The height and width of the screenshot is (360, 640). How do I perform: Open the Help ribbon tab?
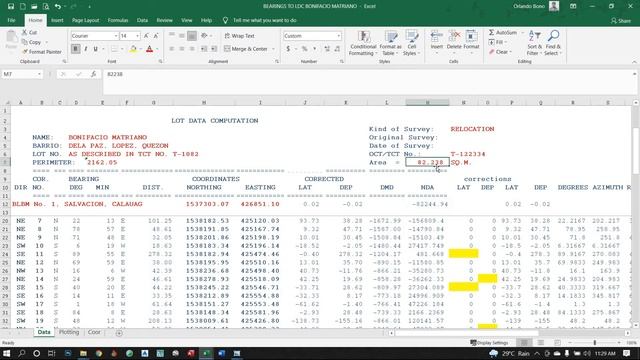[x=206, y=20]
